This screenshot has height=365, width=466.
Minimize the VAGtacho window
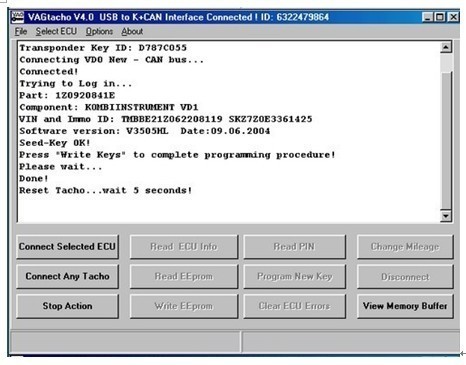(x=427, y=17)
